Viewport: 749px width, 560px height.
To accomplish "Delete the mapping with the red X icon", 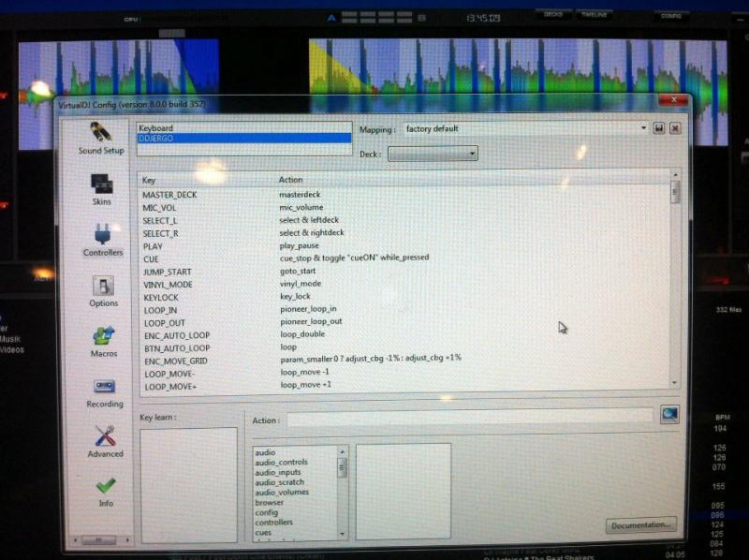I will pyautogui.click(x=675, y=128).
